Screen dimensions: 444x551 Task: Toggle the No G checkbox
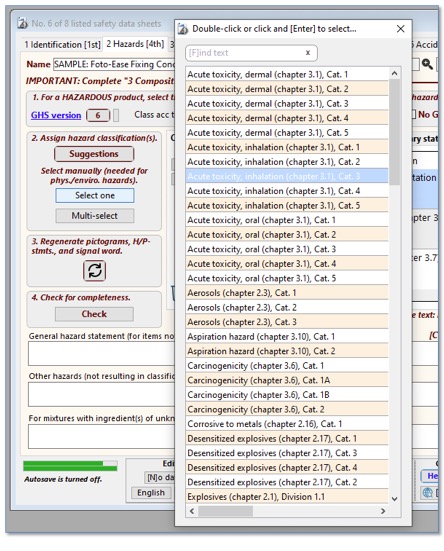tap(414, 114)
